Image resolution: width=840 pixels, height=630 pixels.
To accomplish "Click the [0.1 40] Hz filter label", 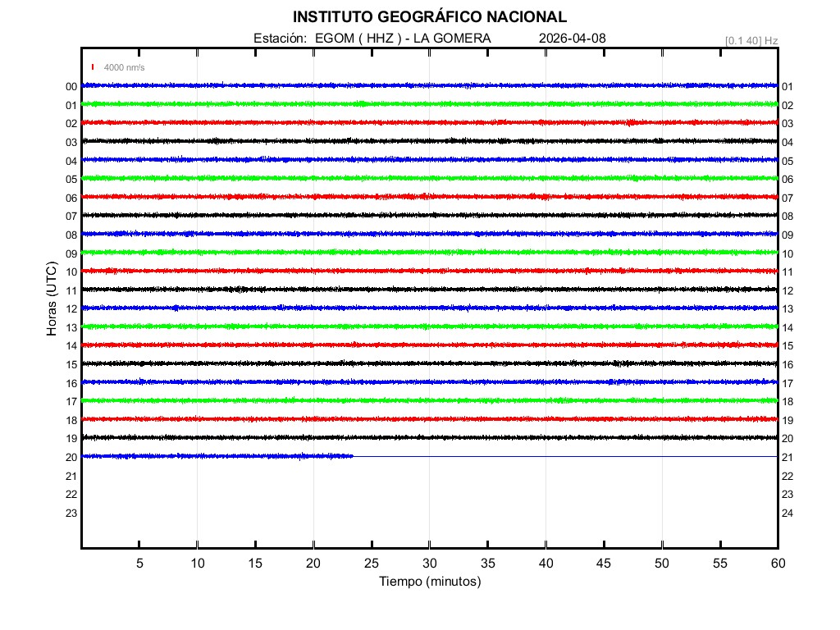I will [751, 40].
